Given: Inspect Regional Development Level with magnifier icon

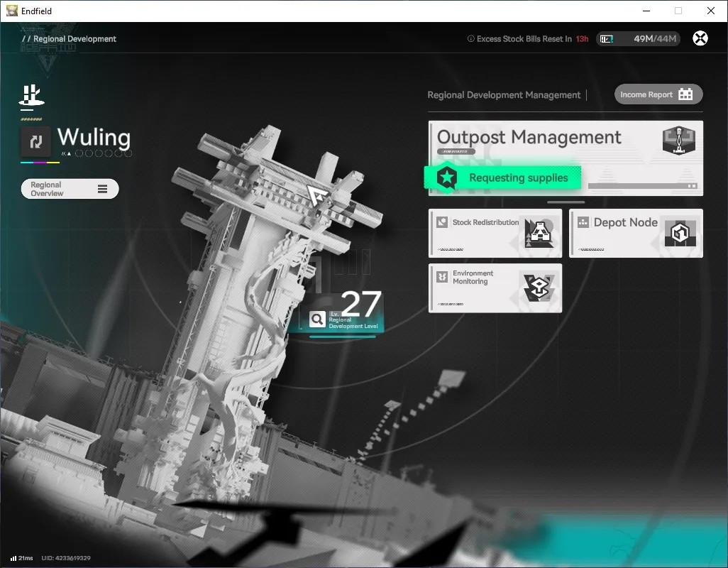Looking at the screenshot, I should (x=317, y=319).
